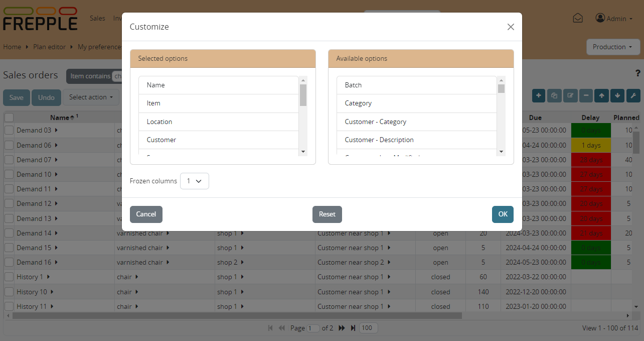Viewport: 644px width, 341px height.
Task: Open the grid customize wrench icon
Action: pos(633,96)
